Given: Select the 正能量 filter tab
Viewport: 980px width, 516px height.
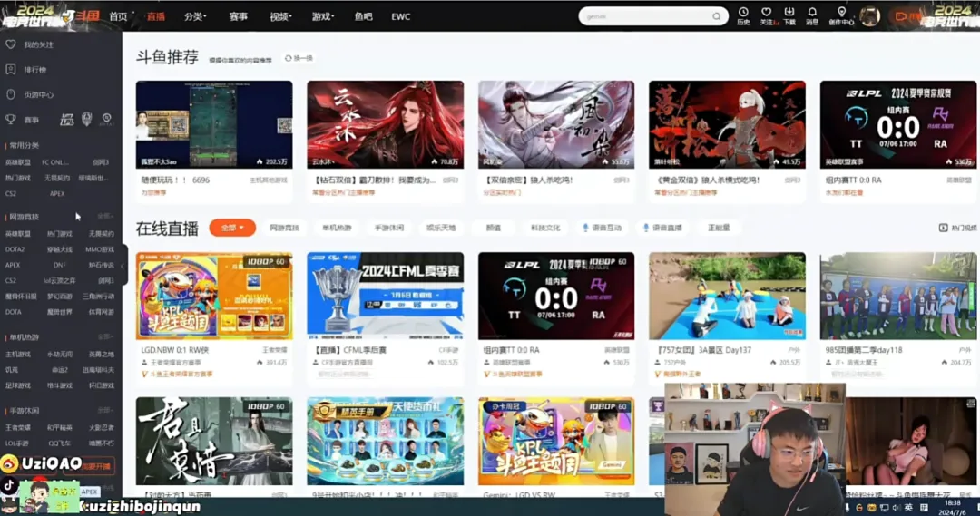Looking at the screenshot, I should [x=719, y=228].
